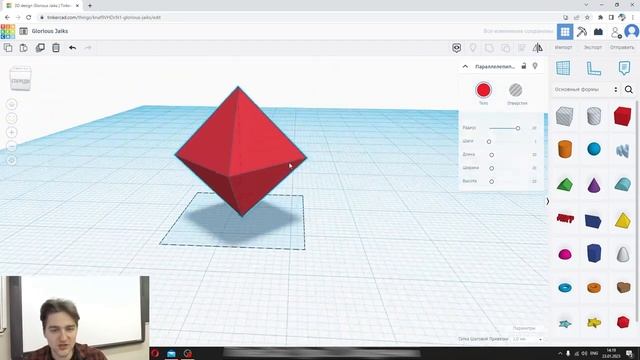Pick the purple cone shape
The height and width of the screenshot is (360, 640).
(x=594, y=185)
